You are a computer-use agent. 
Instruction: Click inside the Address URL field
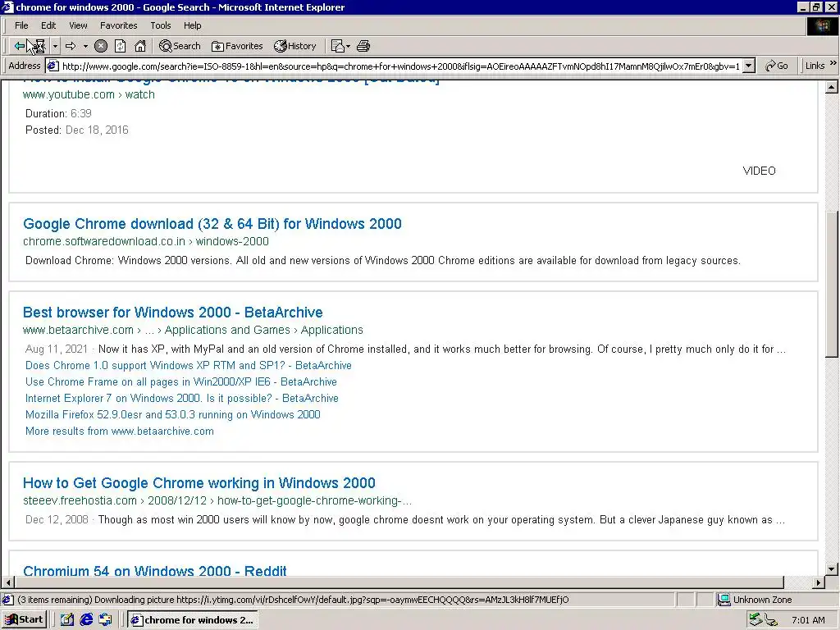click(400, 66)
